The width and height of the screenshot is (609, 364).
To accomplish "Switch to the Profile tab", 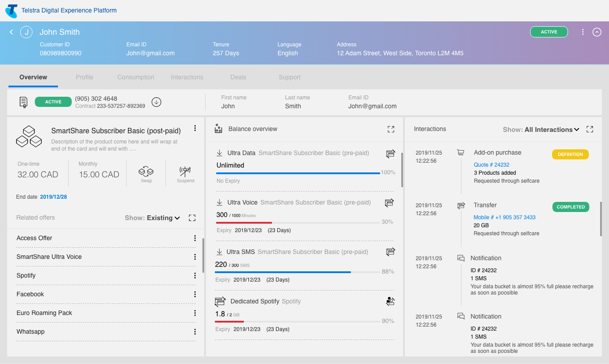I will pos(84,77).
